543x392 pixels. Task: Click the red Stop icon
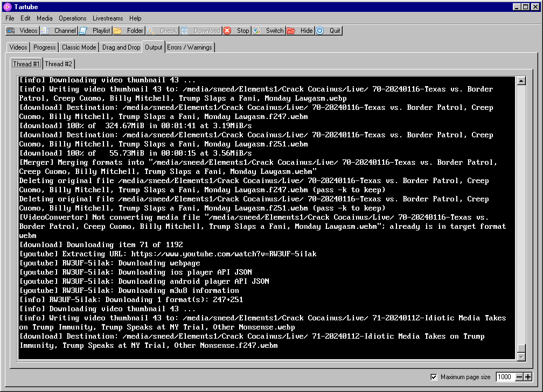click(227, 31)
